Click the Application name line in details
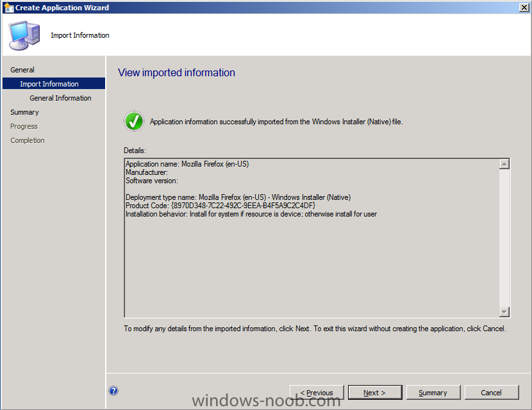 coord(187,164)
